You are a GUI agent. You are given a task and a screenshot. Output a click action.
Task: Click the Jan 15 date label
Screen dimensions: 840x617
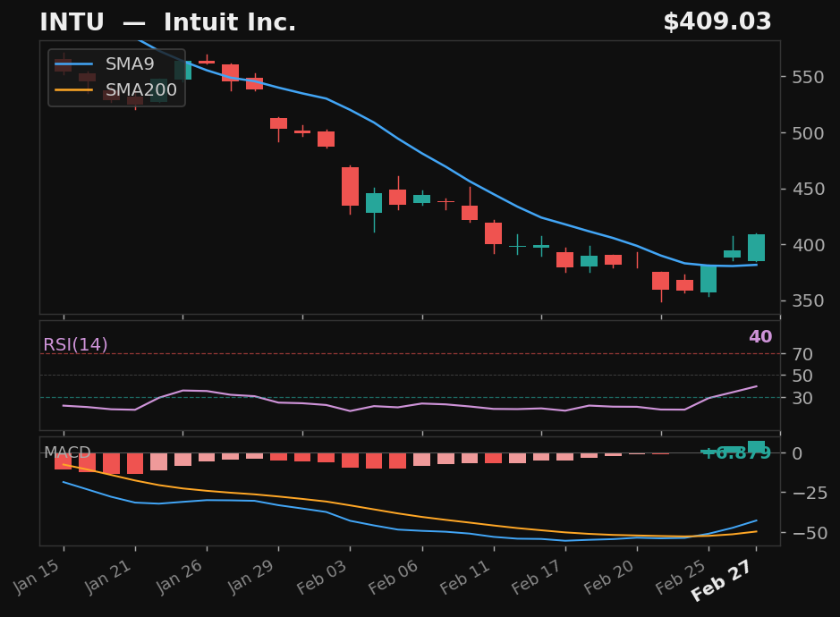[37, 576]
